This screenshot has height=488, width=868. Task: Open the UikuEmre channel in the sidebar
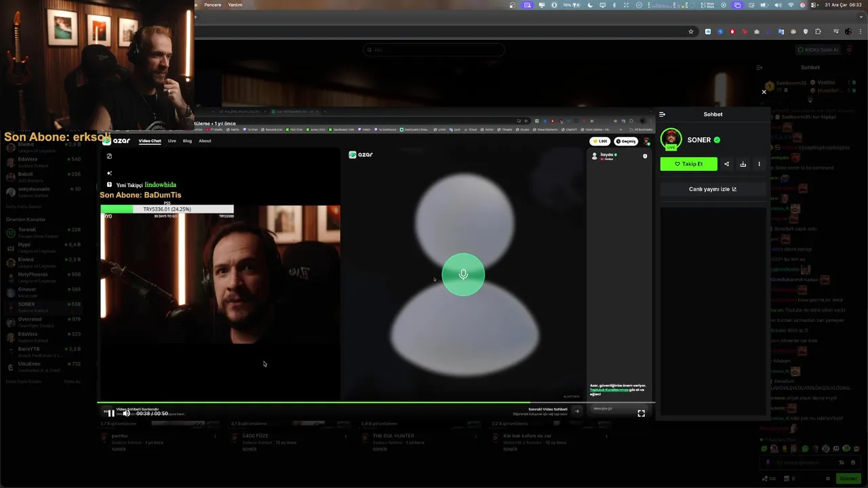[x=43, y=366]
